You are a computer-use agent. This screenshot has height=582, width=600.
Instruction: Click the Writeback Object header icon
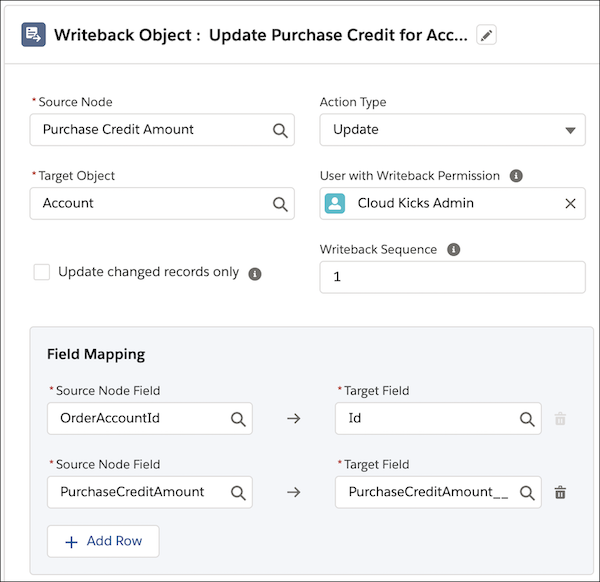(33, 34)
